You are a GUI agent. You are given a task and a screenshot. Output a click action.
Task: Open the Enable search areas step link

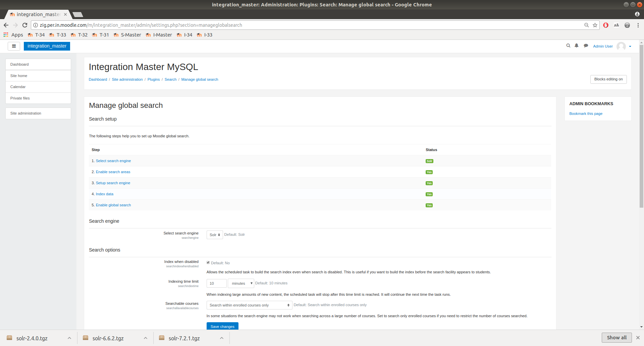pyautogui.click(x=113, y=172)
